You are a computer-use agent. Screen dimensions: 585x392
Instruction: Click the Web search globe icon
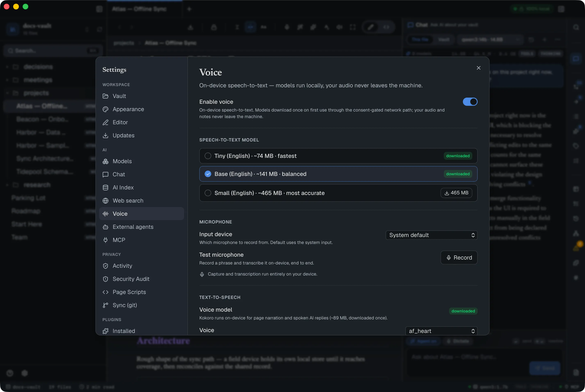point(105,201)
